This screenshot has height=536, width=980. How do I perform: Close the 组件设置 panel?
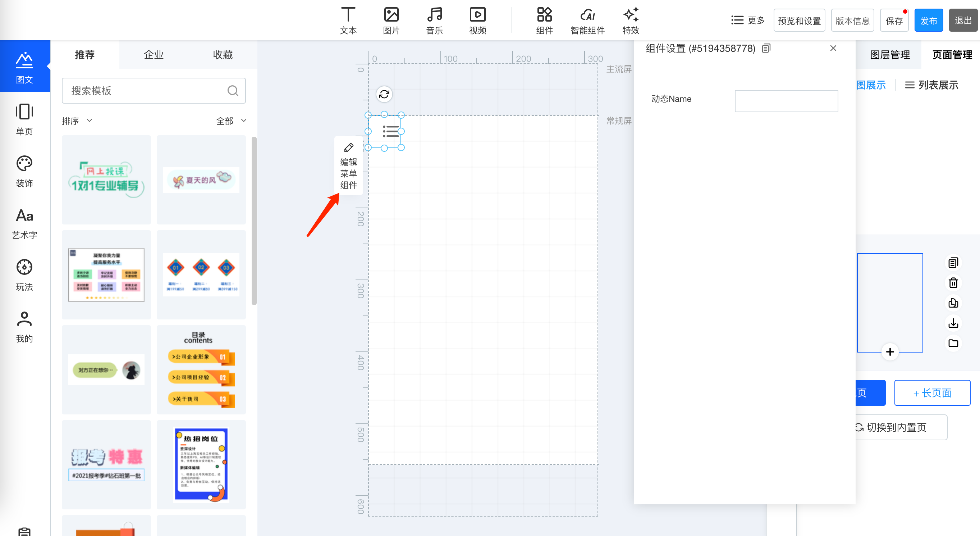click(x=833, y=48)
